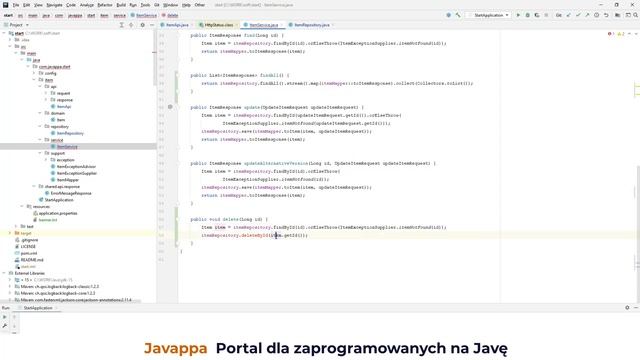Collapse External Libraries node
This screenshot has height=360, width=640.
(4, 273)
